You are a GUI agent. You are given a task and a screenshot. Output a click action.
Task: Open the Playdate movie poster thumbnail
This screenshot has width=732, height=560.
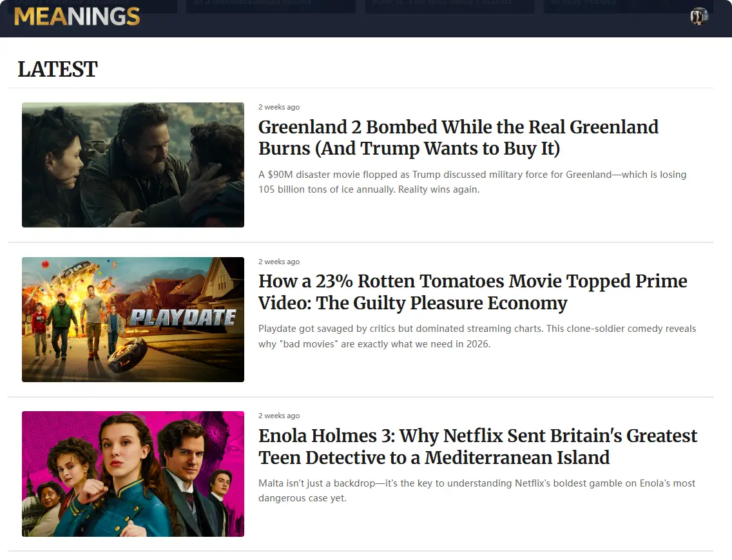tap(133, 319)
